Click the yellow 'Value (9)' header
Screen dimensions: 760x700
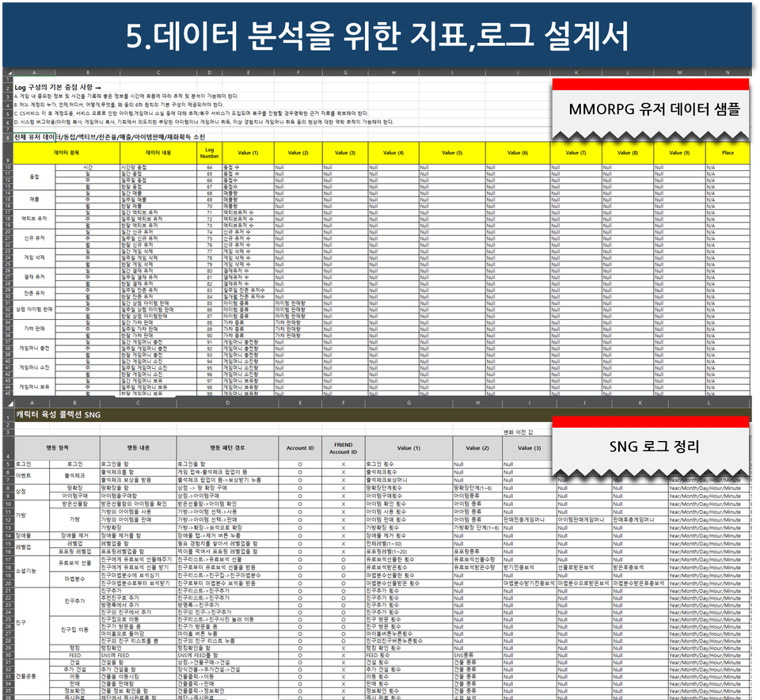point(679,153)
